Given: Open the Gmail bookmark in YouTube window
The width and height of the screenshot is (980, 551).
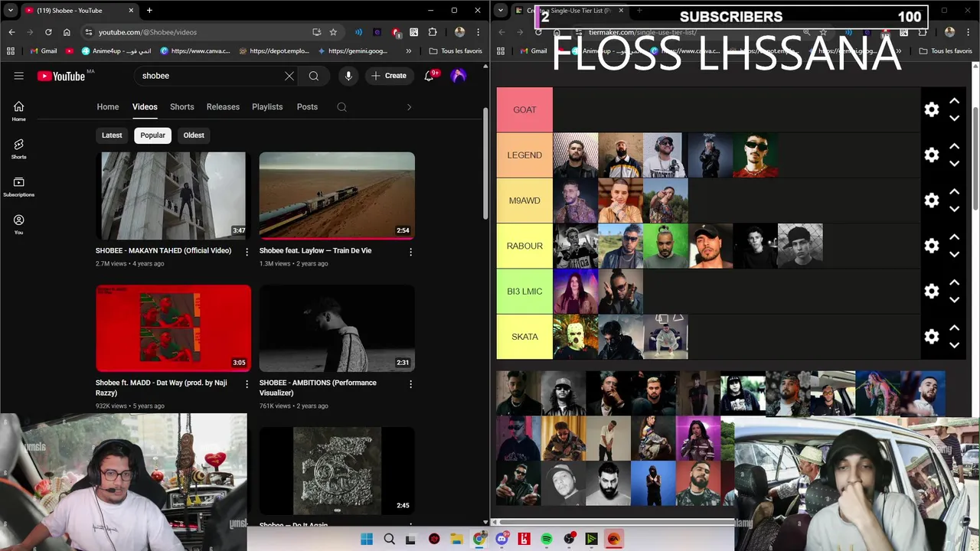Looking at the screenshot, I should [x=43, y=51].
